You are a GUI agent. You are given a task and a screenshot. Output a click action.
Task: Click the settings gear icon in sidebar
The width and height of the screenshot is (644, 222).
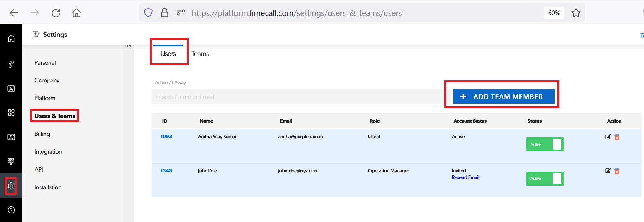11,186
